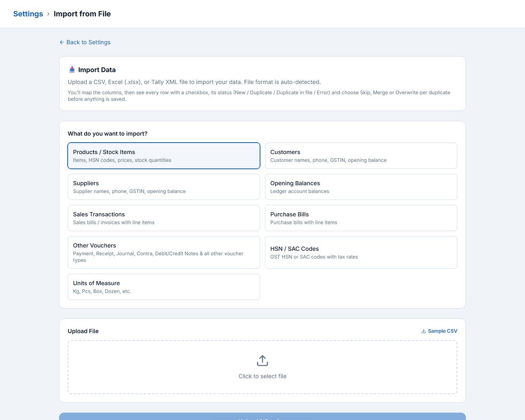Image resolution: width=525 pixels, height=420 pixels.
Task: Click the upload arrow icon in the drop zone
Action: pos(262,361)
